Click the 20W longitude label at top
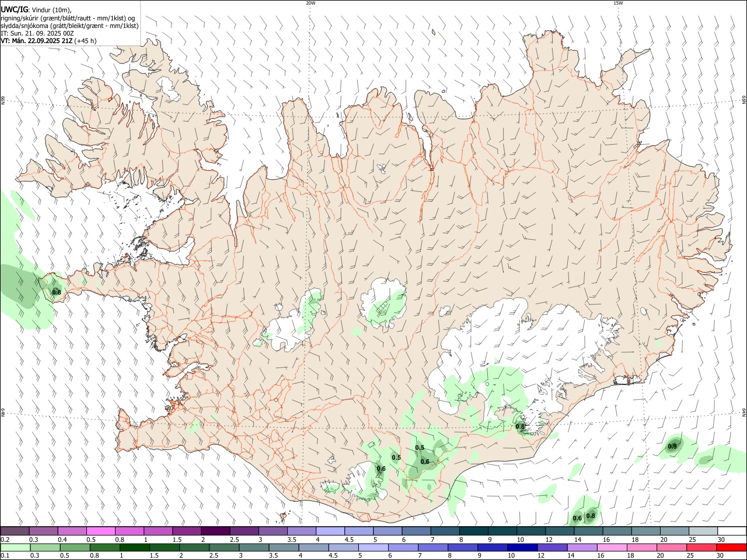The width and height of the screenshot is (747, 560). tap(310, 3)
